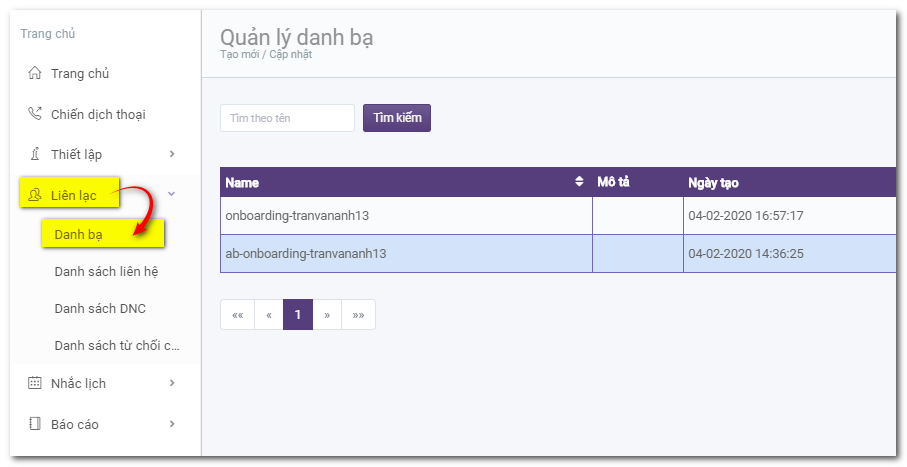Expand the Báo cáo submenu chevron
Screen dimensions: 907x467
point(172,424)
